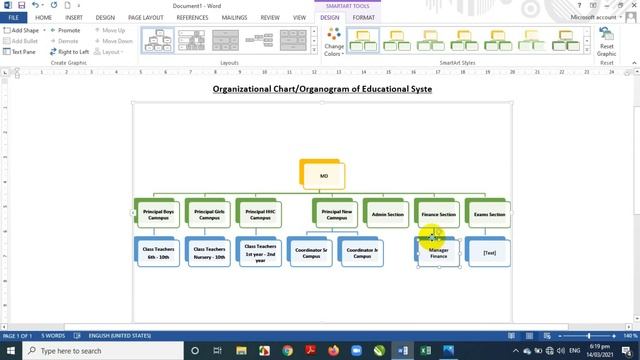Select the Exams Section box
Image resolution: width=640 pixels, height=360 pixels.
[x=488, y=213]
